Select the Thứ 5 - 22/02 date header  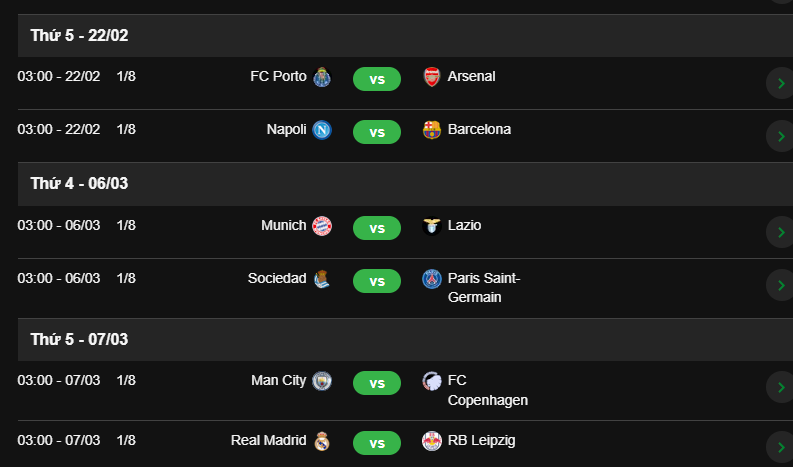point(405,35)
